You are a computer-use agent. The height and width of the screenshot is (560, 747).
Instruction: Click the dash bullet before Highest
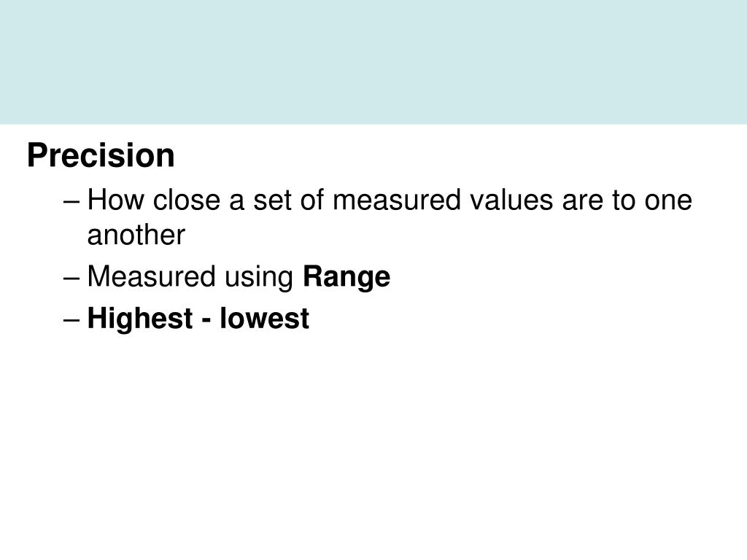coord(71,320)
